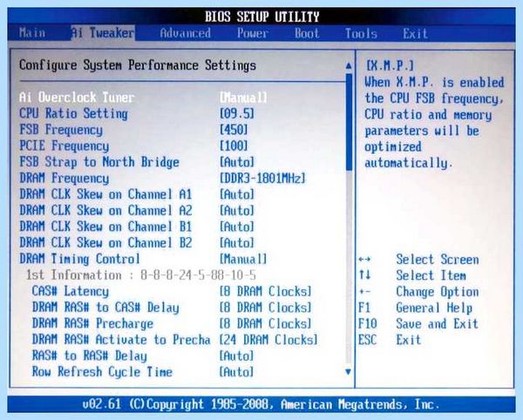Open DRAM Frequency [DDR3-1801MHz] options
The height and width of the screenshot is (420, 523).
262,178
